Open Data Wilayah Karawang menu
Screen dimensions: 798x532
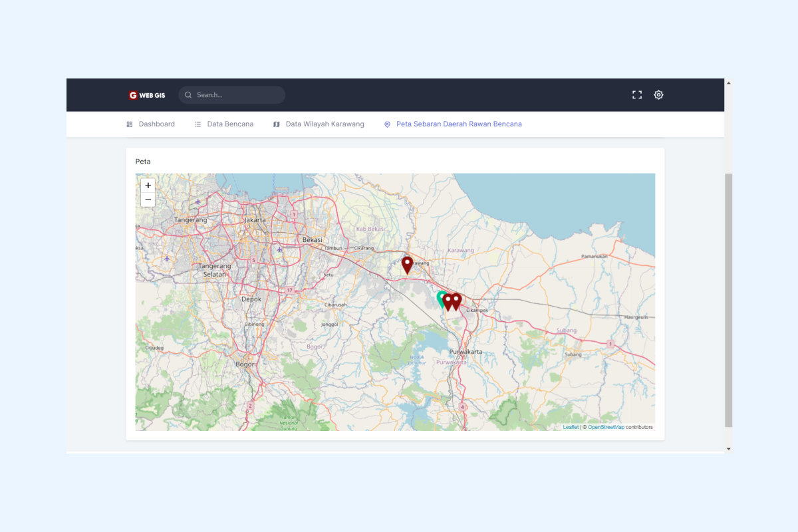point(319,124)
